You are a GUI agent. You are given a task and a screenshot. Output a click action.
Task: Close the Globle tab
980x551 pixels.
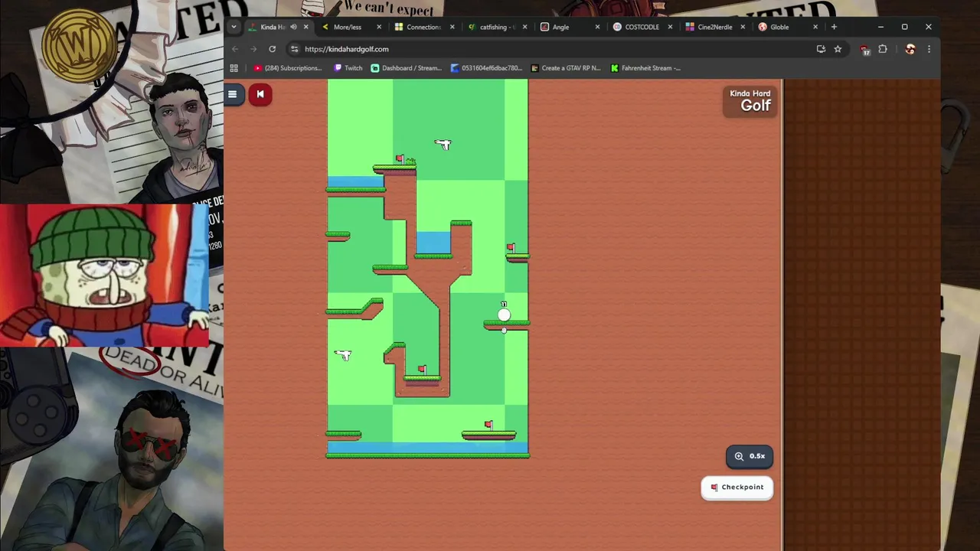(x=815, y=27)
